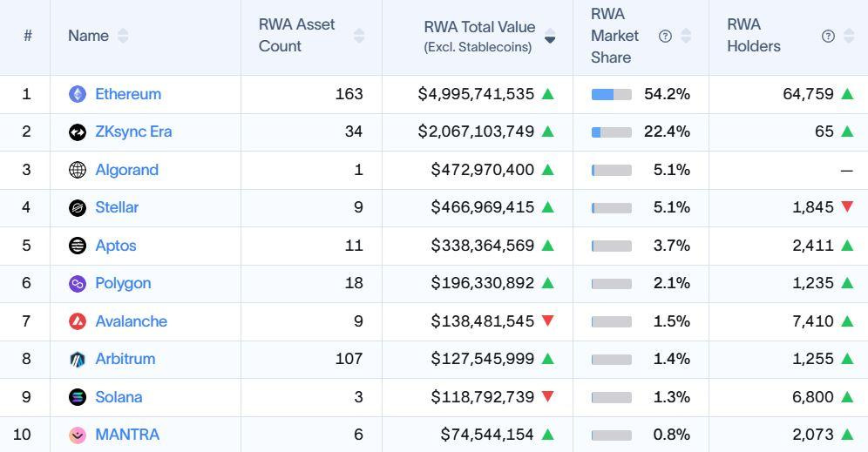
Task: Open the ZKsync Era network link
Action: pyautogui.click(x=133, y=132)
